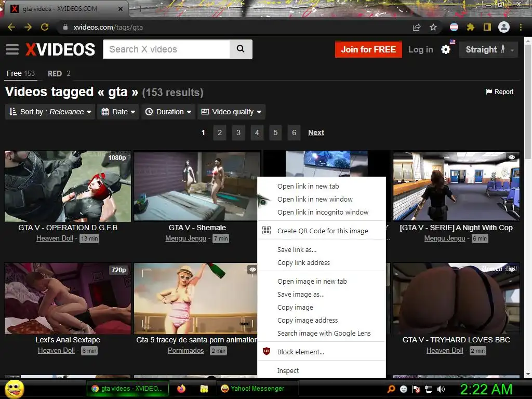Choose 'Open link in incognito window'
This screenshot has height=399, width=532.
click(x=321, y=212)
